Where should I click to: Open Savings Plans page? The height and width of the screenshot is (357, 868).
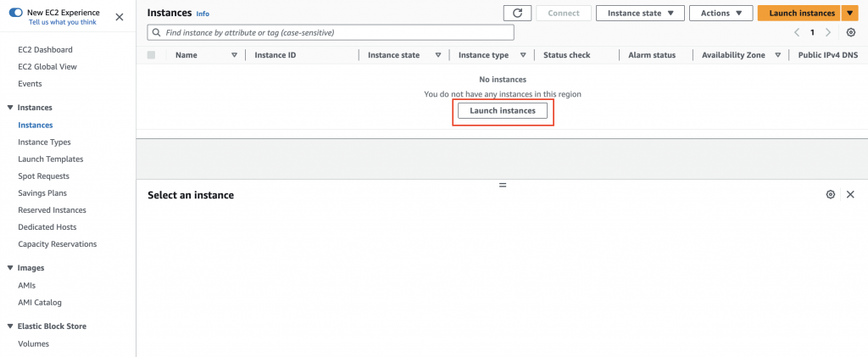point(42,193)
